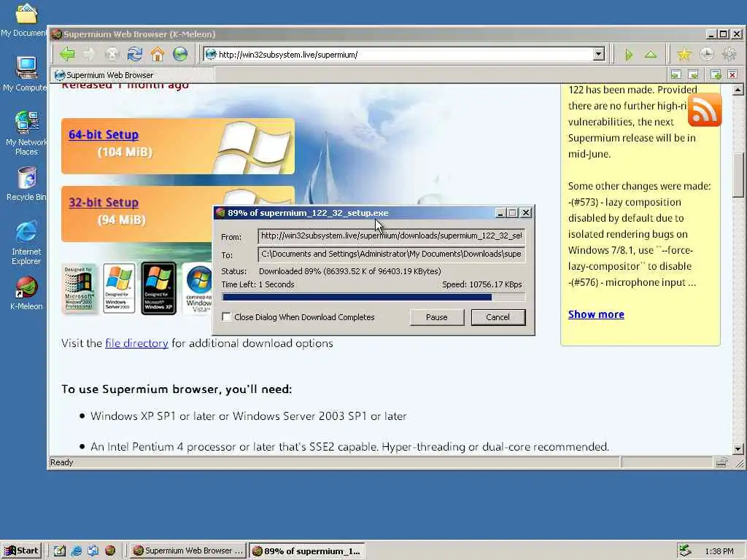Open the K-Meleon desktop shortcut
This screenshot has width=747, height=560.
coord(26,293)
